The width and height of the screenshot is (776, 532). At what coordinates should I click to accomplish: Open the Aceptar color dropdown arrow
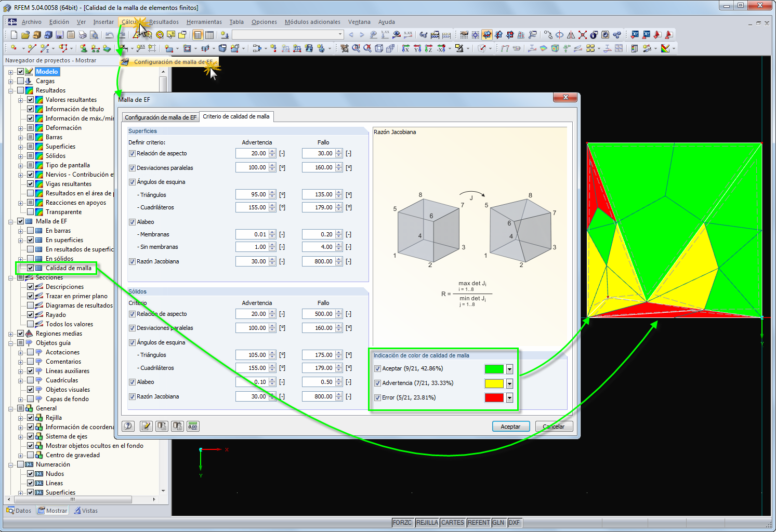click(509, 369)
